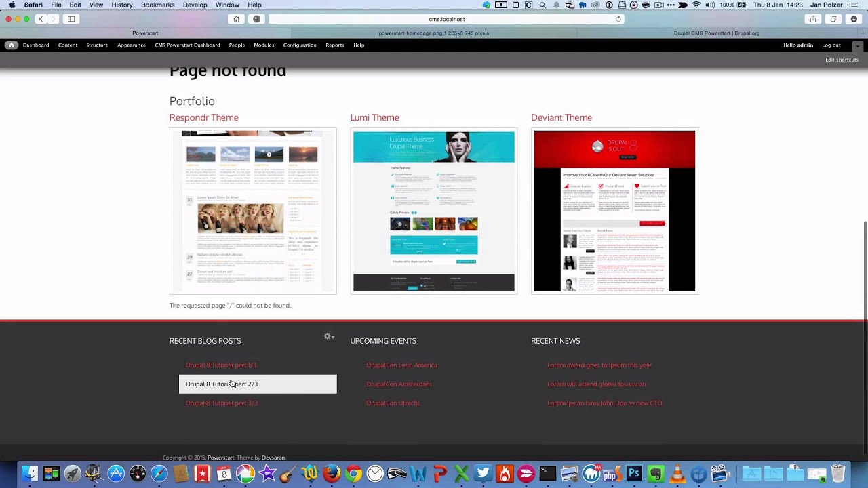Open the DrupalCon Utrecht event
This screenshot has height=488, width=868.
(393, 403)
